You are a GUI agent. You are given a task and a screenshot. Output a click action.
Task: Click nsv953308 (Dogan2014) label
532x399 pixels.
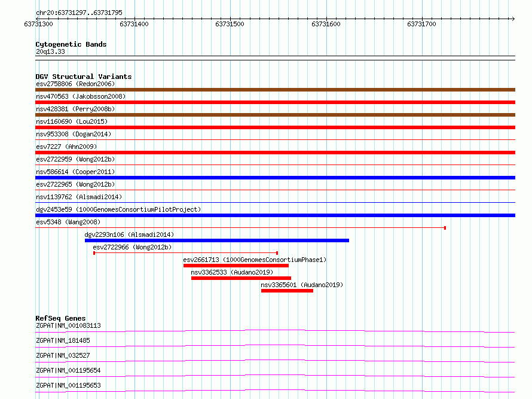click(74, 134)
